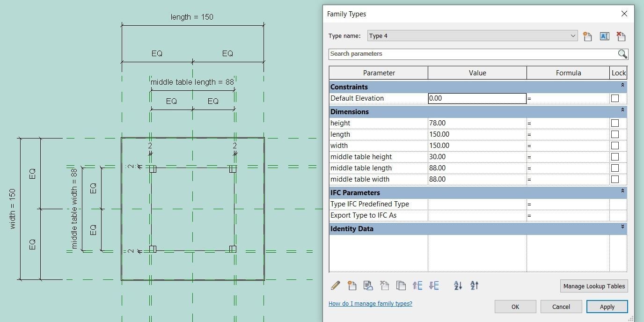
Task: Click the Delete Type icon
Action: click(621, 36)
